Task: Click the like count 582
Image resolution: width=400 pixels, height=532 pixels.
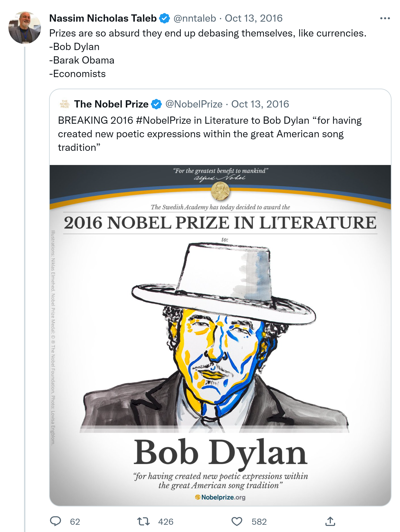Action: coord(259,522)
